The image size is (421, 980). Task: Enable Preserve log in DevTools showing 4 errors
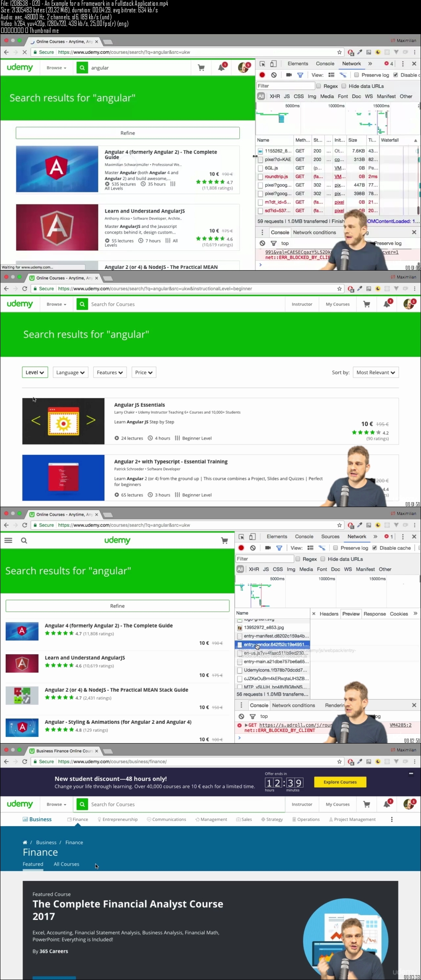coord(357,75)
